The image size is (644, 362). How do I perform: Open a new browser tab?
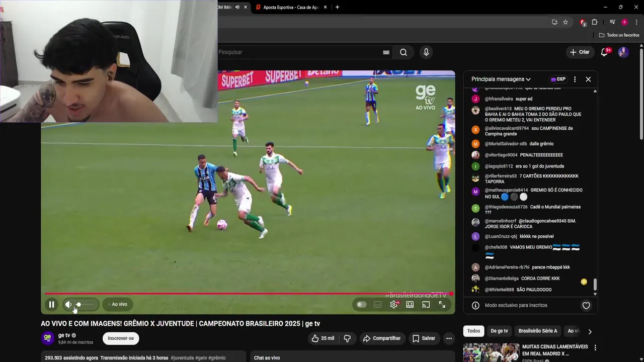[337, 7]
